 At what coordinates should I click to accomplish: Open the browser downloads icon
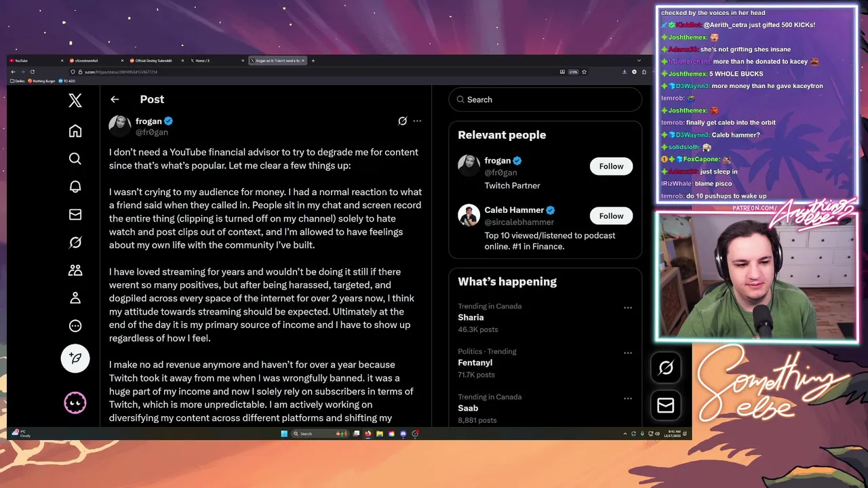pos(624,72)
